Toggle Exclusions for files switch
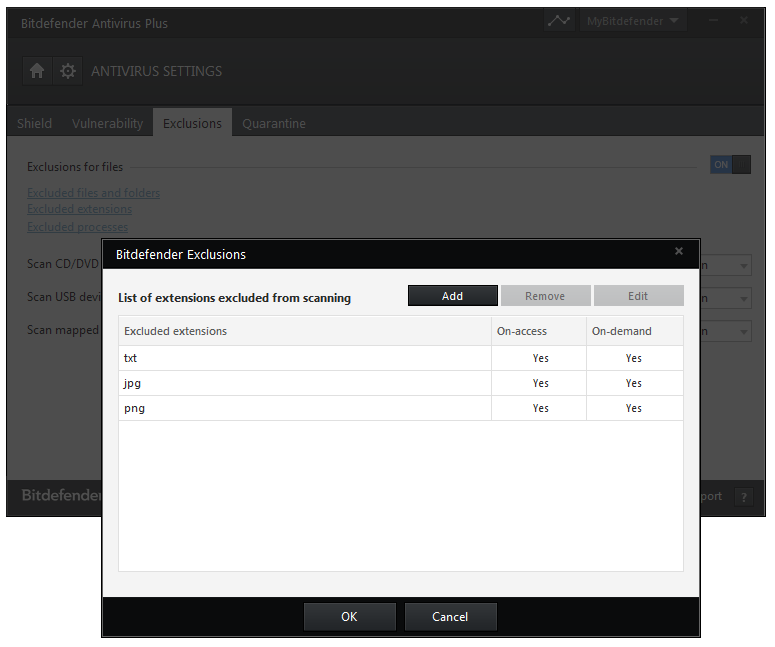Screen dimensions: 775x647 731,165
